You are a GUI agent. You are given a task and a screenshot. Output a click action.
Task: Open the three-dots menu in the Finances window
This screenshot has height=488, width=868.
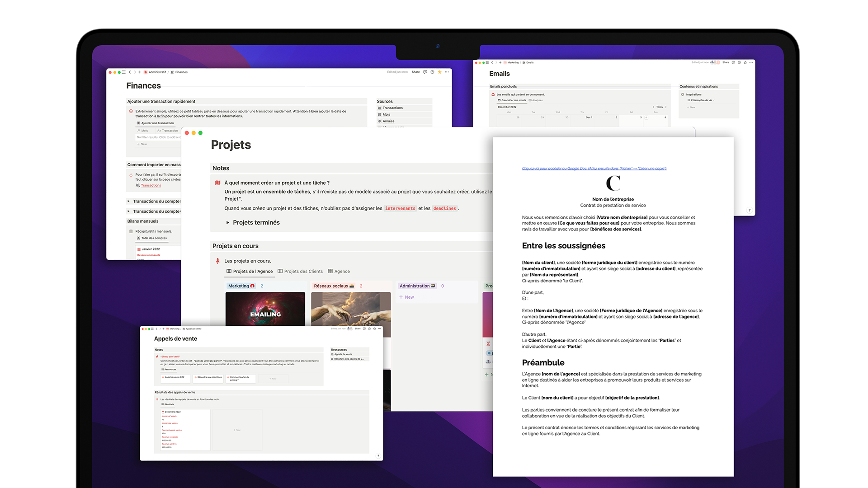[447, 72]
